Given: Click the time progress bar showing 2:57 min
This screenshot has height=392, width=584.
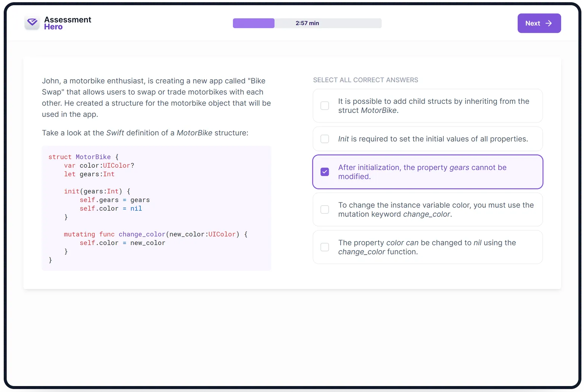Looking at the screenshot, I should 307,23.
